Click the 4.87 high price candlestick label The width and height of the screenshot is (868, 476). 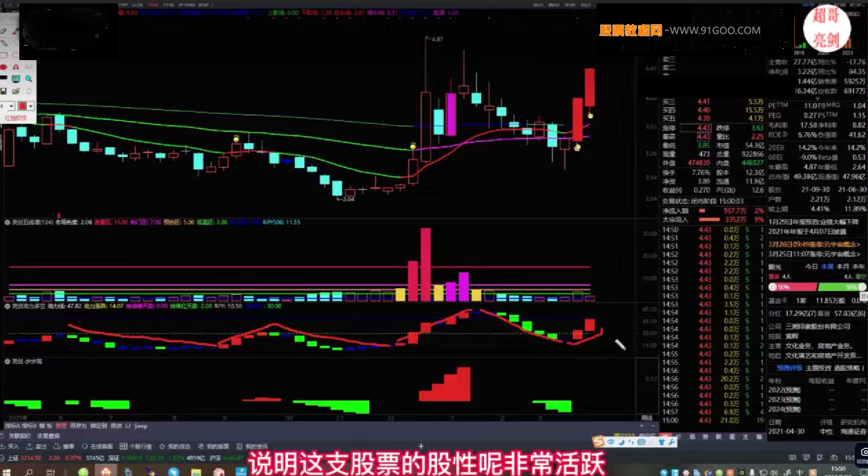[x=435, y=40]
